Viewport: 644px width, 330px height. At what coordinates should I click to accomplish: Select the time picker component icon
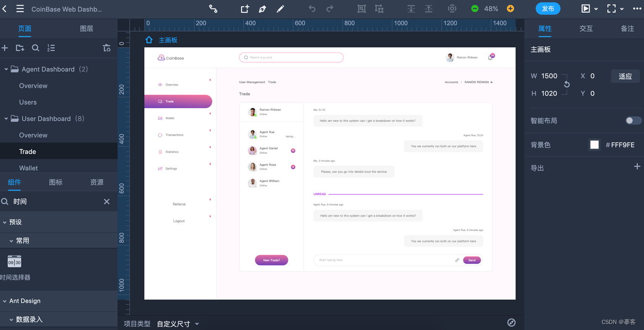pos(15,262)
